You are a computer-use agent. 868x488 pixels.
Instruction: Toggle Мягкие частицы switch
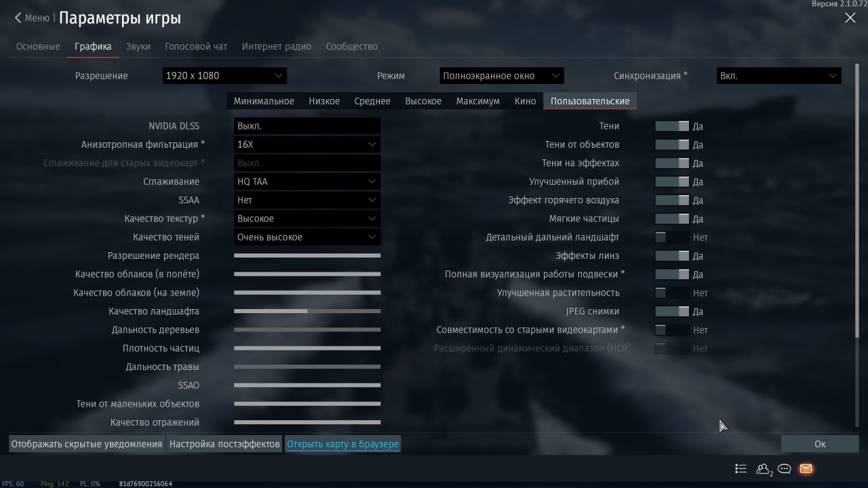click(x=672, y=219)
